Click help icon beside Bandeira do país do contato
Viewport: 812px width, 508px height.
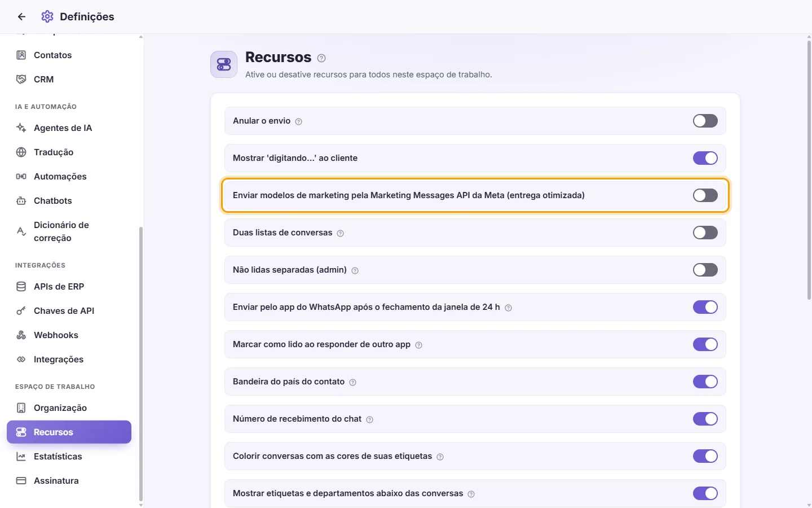(353, 382)
